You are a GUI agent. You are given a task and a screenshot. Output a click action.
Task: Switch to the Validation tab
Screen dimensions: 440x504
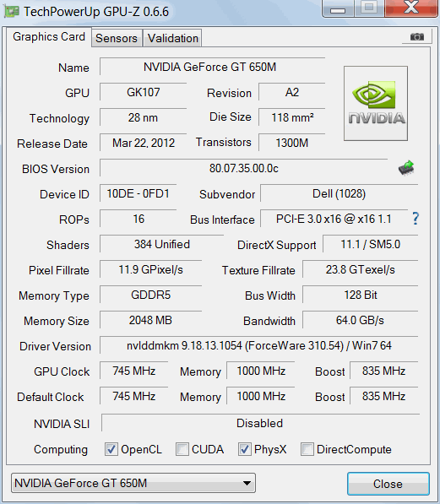pyautogui.click(x=173, y=38)
